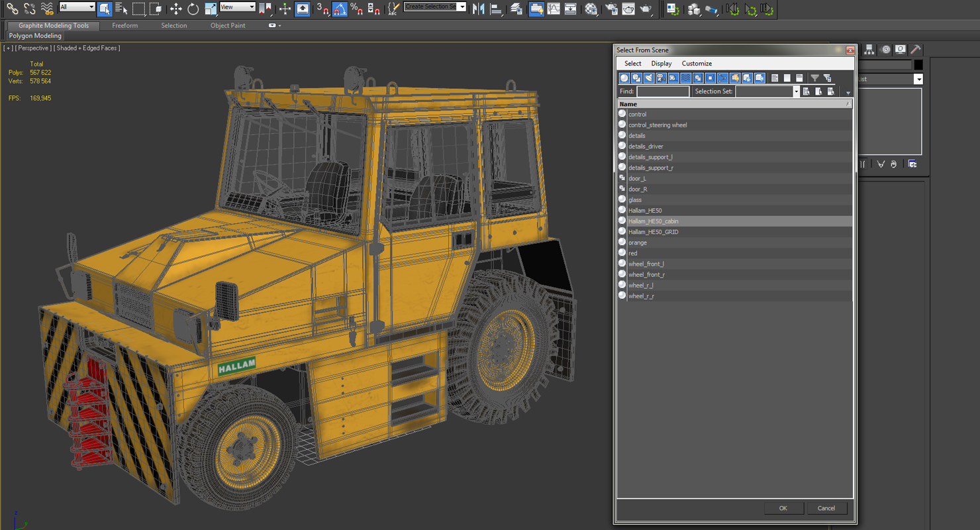Open the Customize menu in dialog
Screen dimensions: 980x530
click(x=697, y=64)
